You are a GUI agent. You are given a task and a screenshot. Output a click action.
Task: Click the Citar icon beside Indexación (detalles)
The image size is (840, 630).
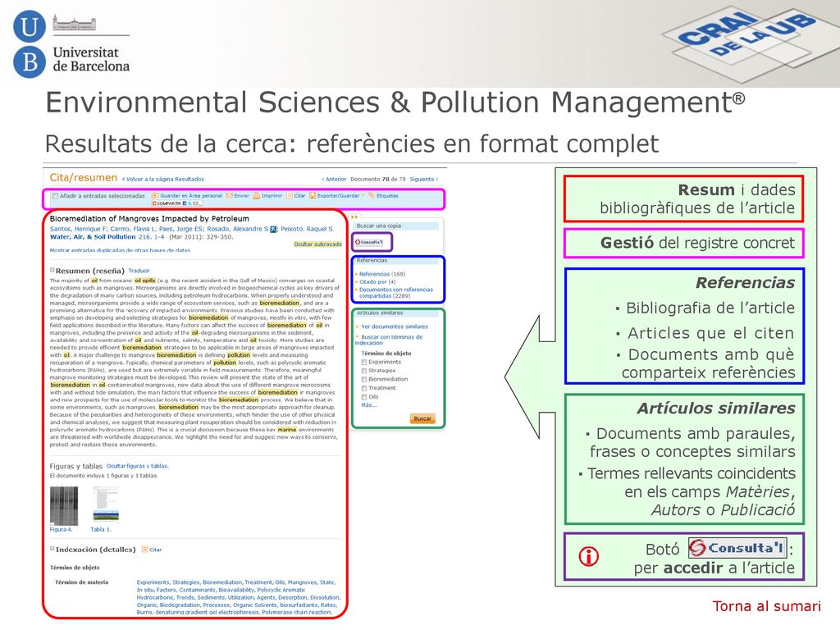pos(144,550)
